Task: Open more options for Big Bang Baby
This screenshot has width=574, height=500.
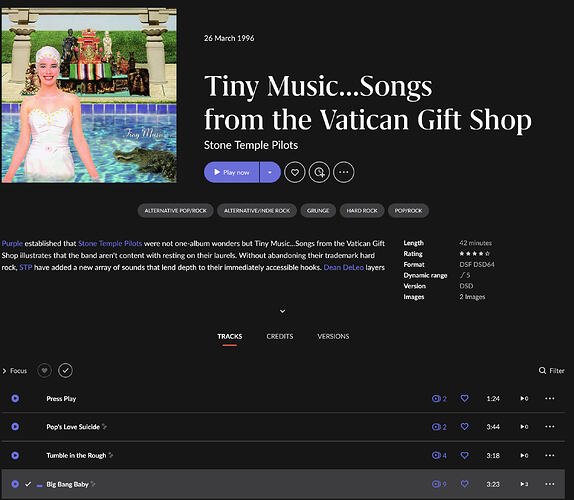Action: (x=549, y=484)
